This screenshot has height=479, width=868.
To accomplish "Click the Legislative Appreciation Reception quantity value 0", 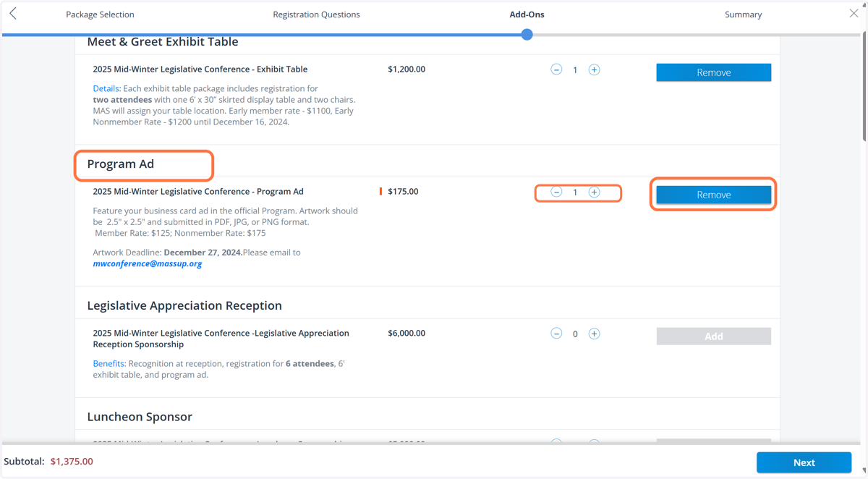I will (x=575, y=334).
